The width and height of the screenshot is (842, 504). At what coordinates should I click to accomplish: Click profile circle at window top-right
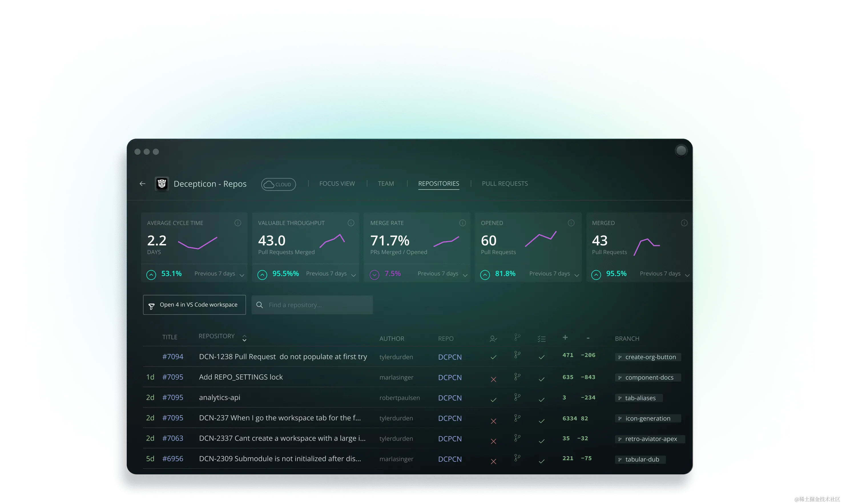[x=681, y=151]
